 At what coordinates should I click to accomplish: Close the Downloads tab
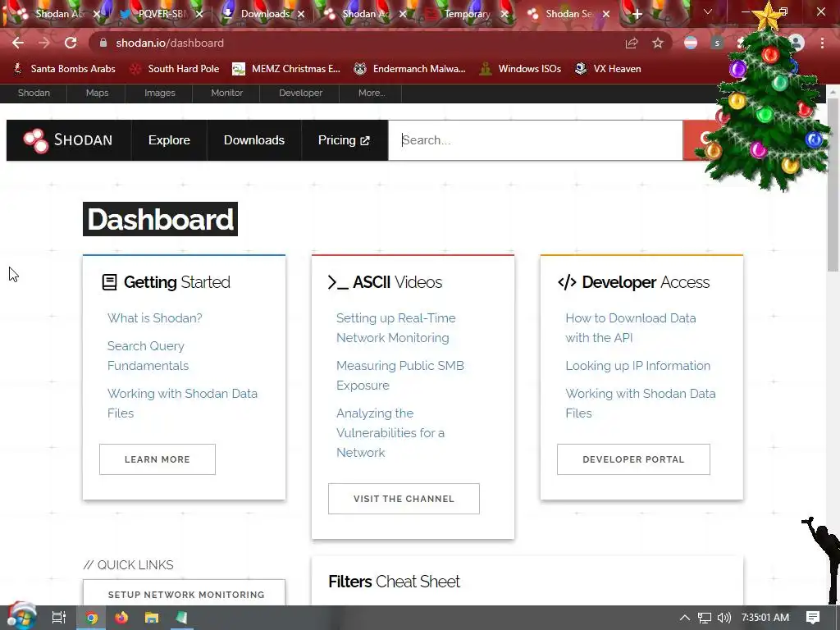(x=301, y=14)
